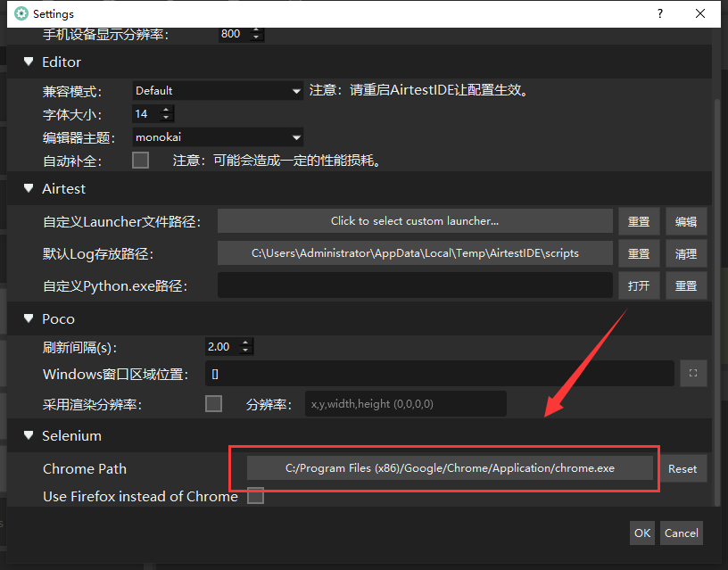728x570 pixels.
Task: Collapse the Selenium section
Action: point(28,435)
